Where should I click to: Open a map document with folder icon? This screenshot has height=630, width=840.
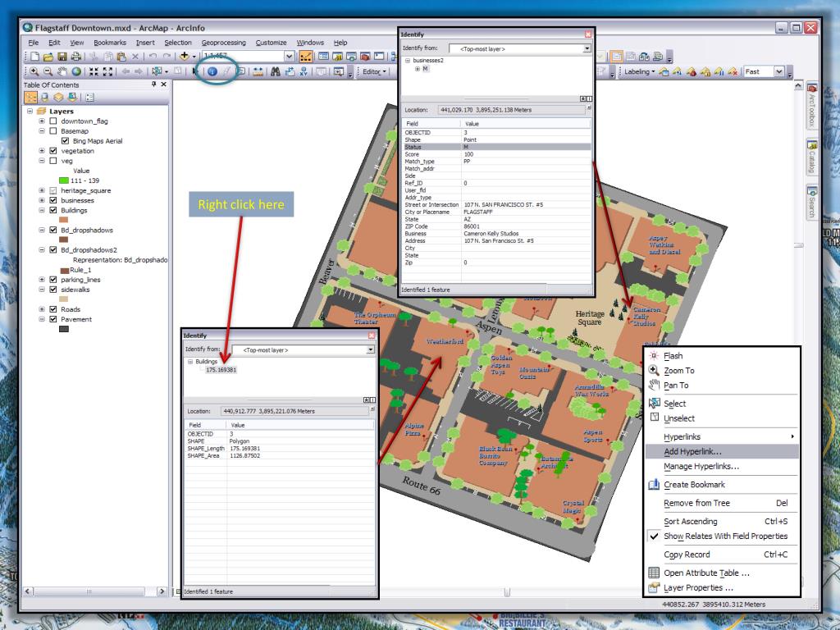click(48, 57)
